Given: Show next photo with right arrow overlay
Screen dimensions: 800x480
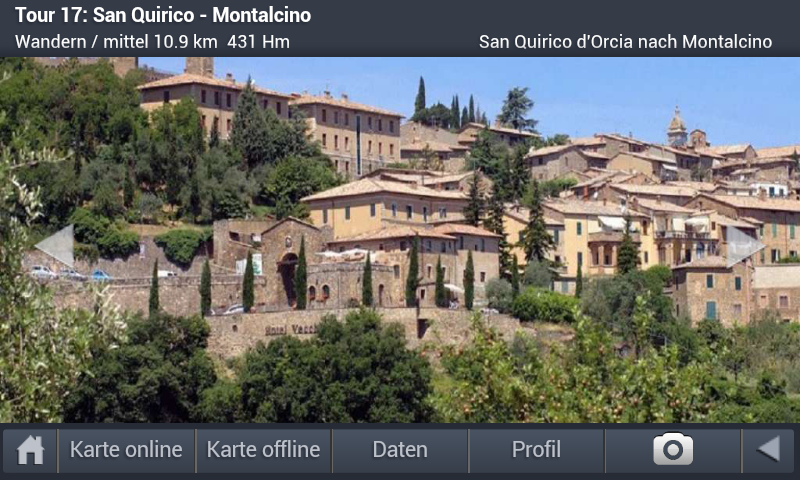Looking at the screenshot, I should click(745, 246).
